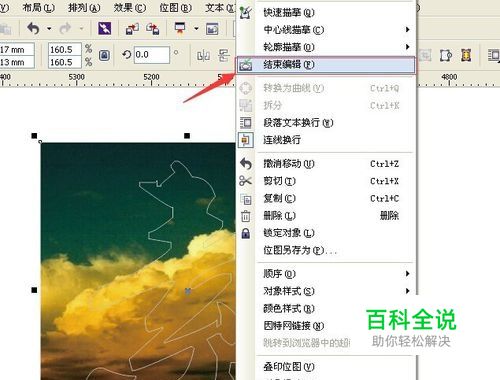Click the edit bitmap icon in property bar
500x380 pixels.
coord(446,55)
